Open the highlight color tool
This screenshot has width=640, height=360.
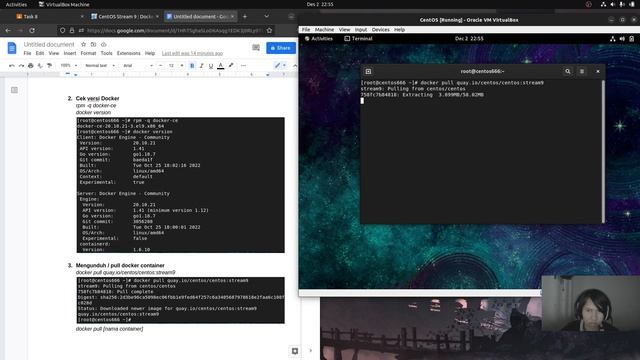click(x=231, y=65)
